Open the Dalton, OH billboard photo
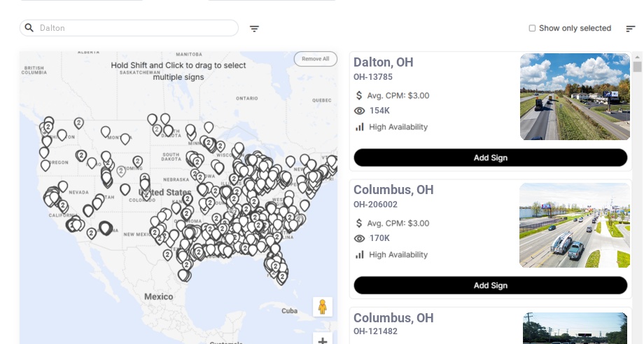644x344 pixels. (575, 97)
